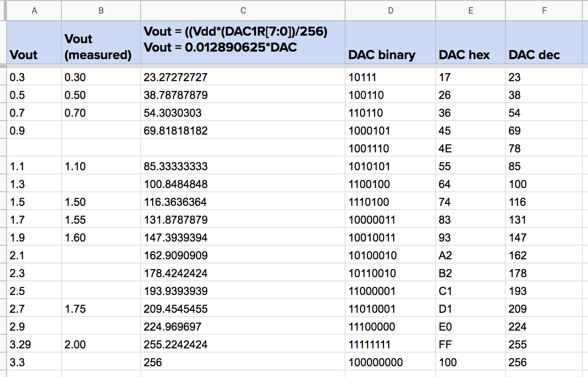The width and height of the screenshot is (588, 377).
Task: Select binary cell 1100100
Action: pyautogui.click(x=391, y=184)
